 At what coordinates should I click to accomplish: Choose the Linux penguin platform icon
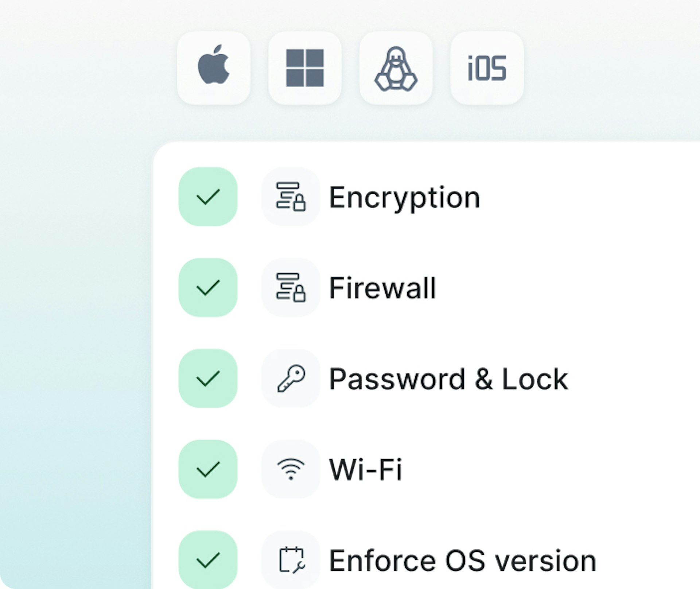click(x=396, y=68)
